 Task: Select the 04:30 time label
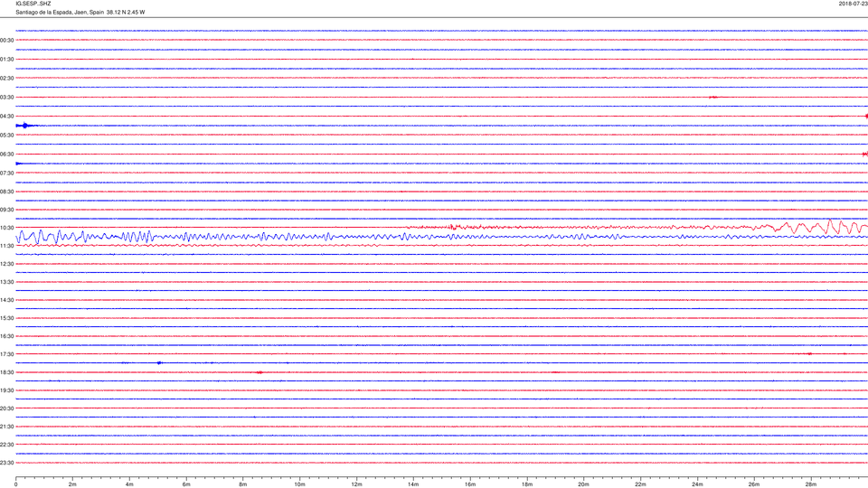[x=7, y=117]
